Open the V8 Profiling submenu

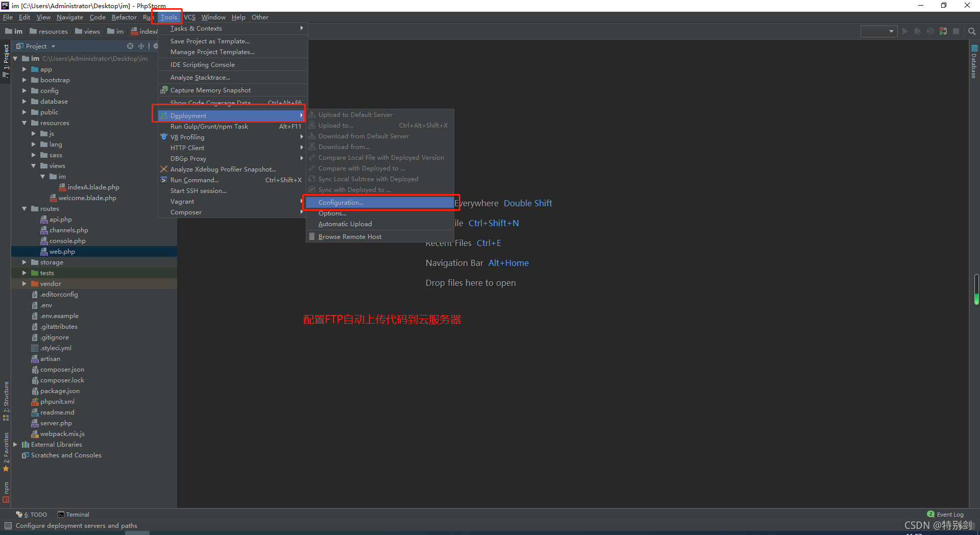233,137
